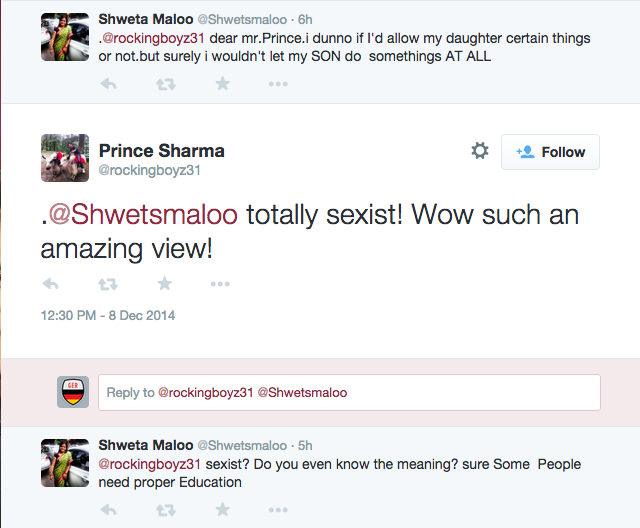Image resolution: width=640 pixels, height=528 pixels.
Task: Follow Prince Sharma
Action: 550,152
